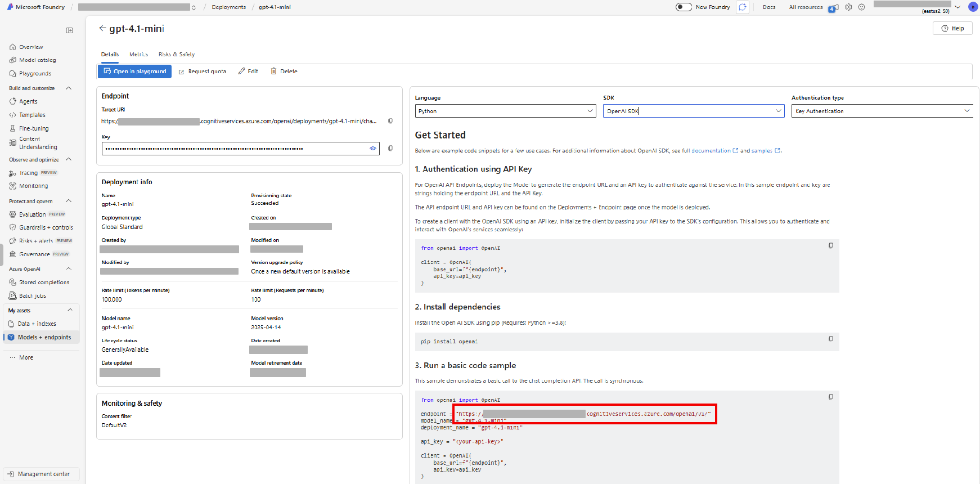Viewport: 980px width, 484px height.
Task: Click the Evaluation scale icon
Action: (x=12, y=214)
